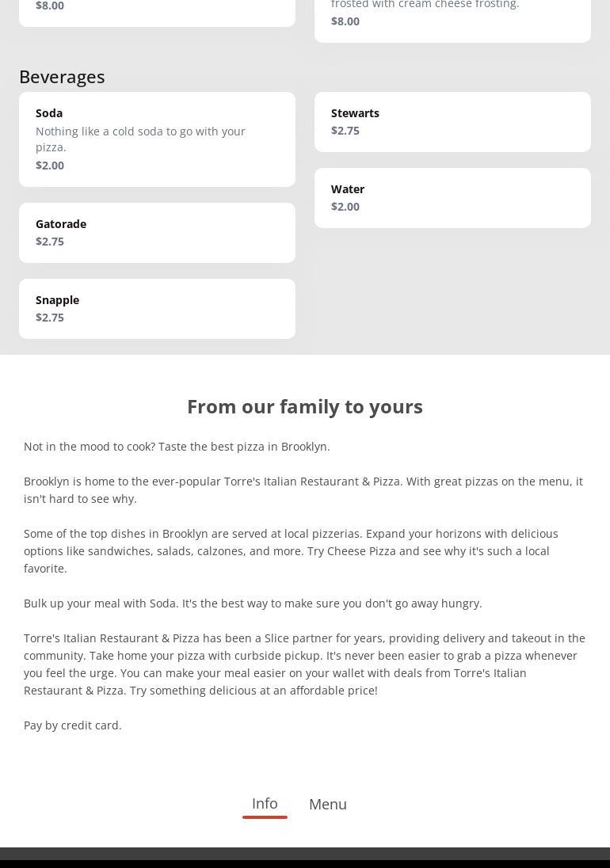Screen dimensions: 610x868
Task: Click the Beverages section heading
Action: [62, 77]
